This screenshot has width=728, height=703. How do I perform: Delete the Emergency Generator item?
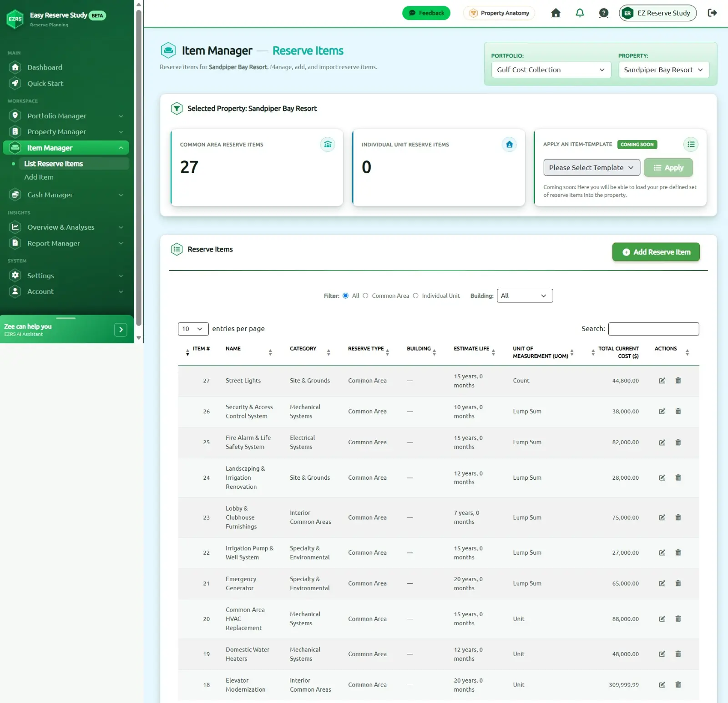pos(678,583)
